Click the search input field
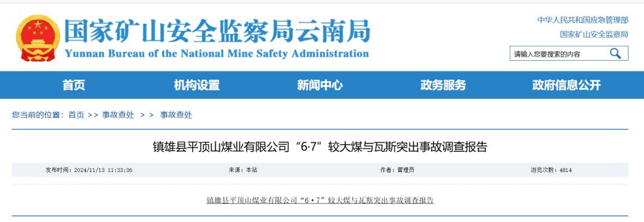Screen dimensions: 644x222 click(558, 54)
